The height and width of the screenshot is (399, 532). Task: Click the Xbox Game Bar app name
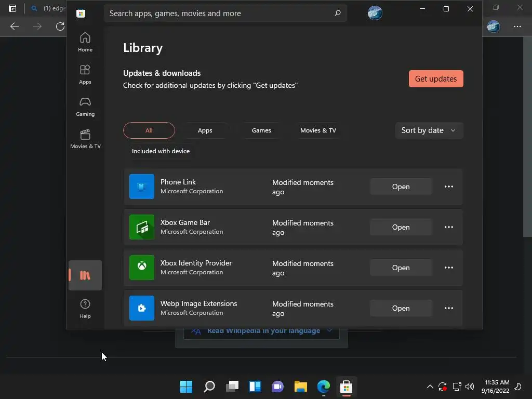coord(185,222)
